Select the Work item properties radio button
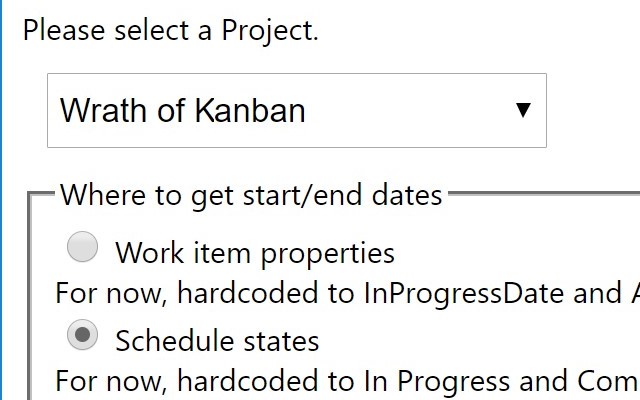The width and height of the screenshot is (640, 400). coord(82,247)
